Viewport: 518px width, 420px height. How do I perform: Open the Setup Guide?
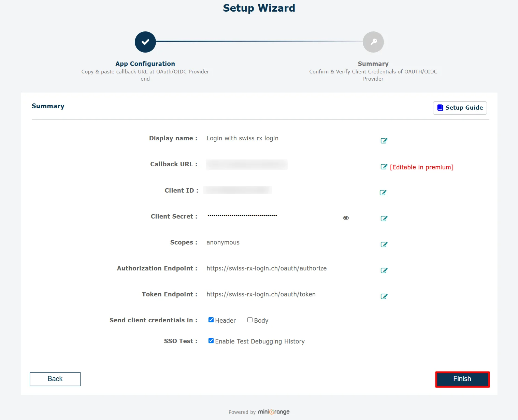(460, 108)
